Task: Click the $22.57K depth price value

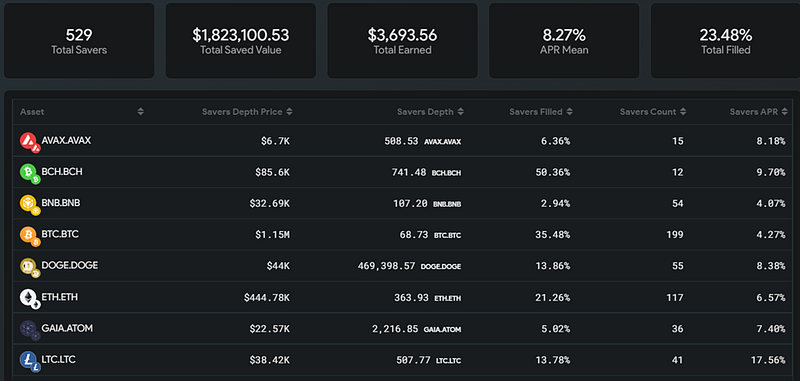Action: [269, 329]
